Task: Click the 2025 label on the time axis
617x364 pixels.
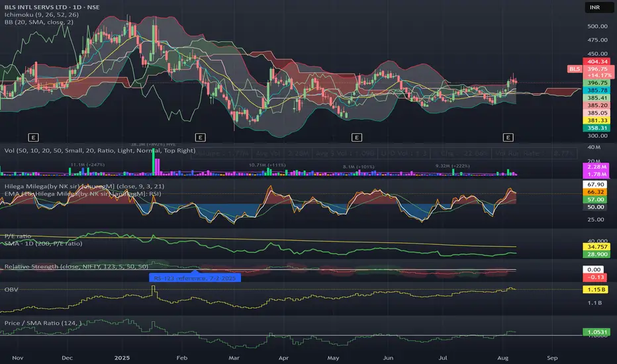Action: 122,357
